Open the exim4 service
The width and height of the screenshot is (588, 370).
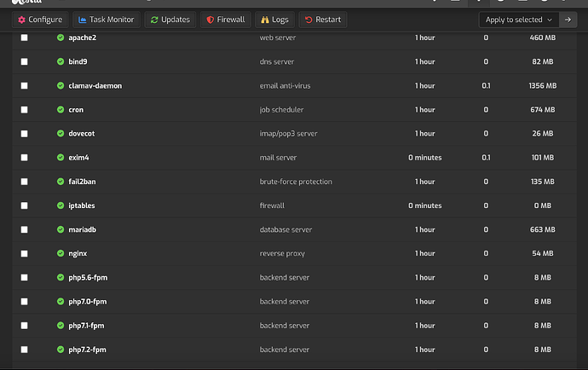tap(78, 158)
